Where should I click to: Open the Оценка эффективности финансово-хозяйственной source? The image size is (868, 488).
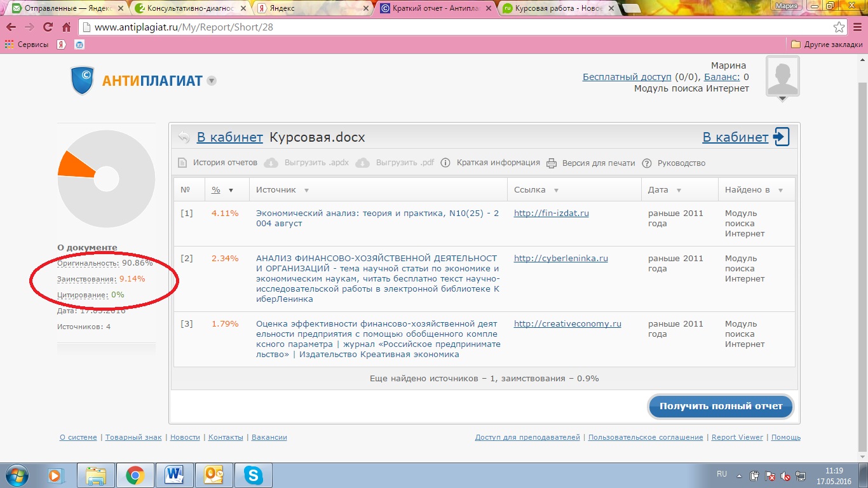tap(378, 339)
